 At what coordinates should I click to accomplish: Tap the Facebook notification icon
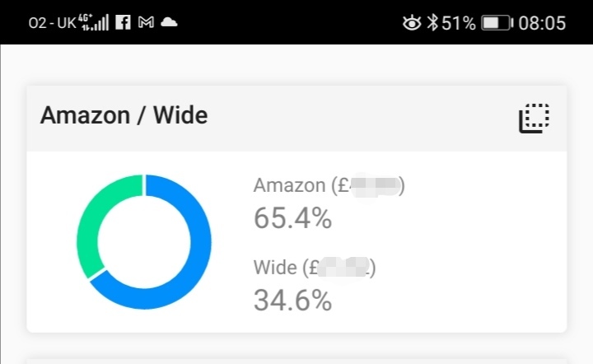click(x=123, y=23)
